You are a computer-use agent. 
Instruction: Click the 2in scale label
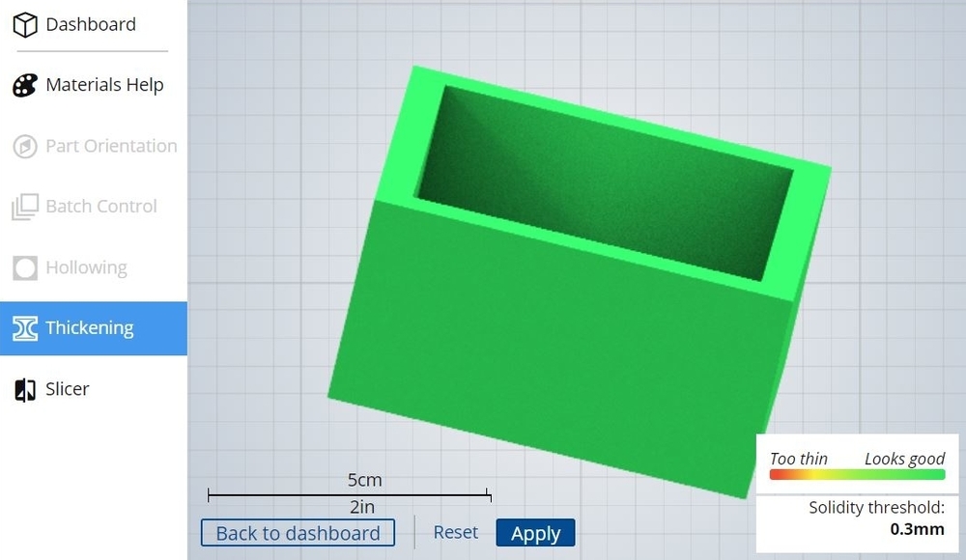tap(362, 507)
